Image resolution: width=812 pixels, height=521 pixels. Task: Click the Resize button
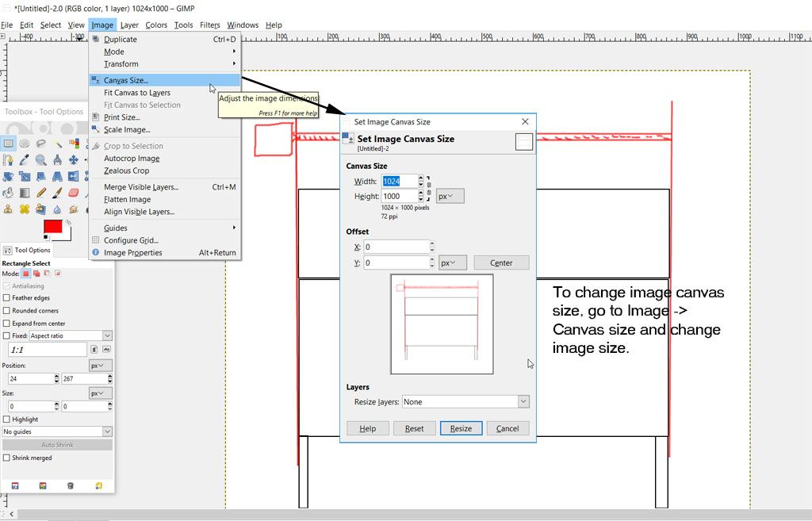(x=461, y=428)
